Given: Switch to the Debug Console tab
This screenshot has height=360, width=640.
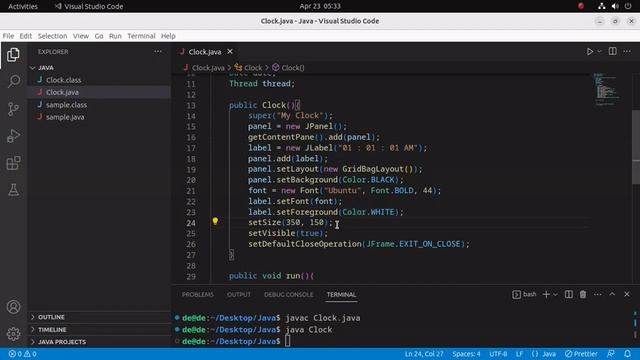Looking at the screenshot, I should (x=289, y=294).
